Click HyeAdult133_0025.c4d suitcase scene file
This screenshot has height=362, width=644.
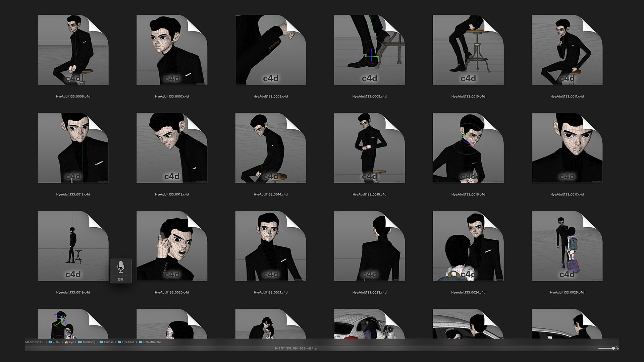(x=567, y=246)
